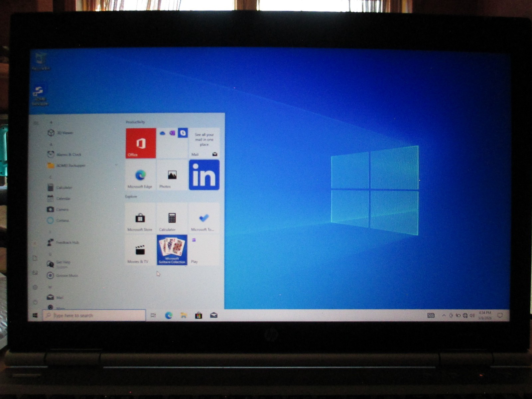Open the Office tile

(141, 143)
